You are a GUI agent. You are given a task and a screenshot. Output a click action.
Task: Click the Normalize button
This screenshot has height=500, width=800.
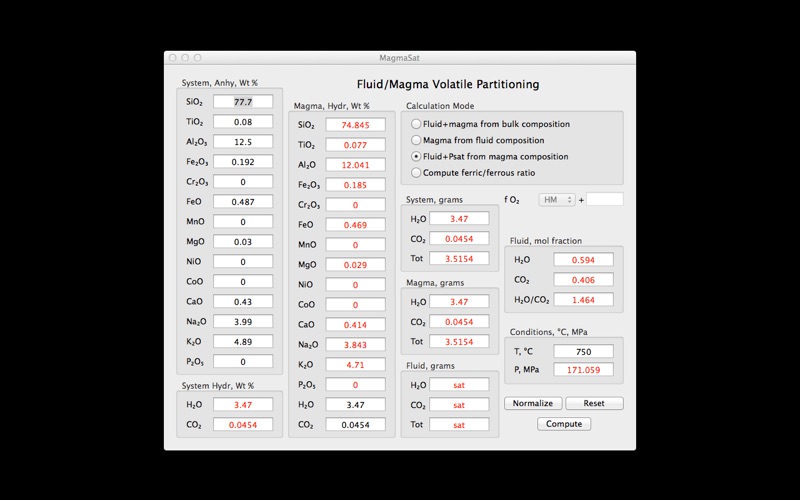click(x=533, y=403)
